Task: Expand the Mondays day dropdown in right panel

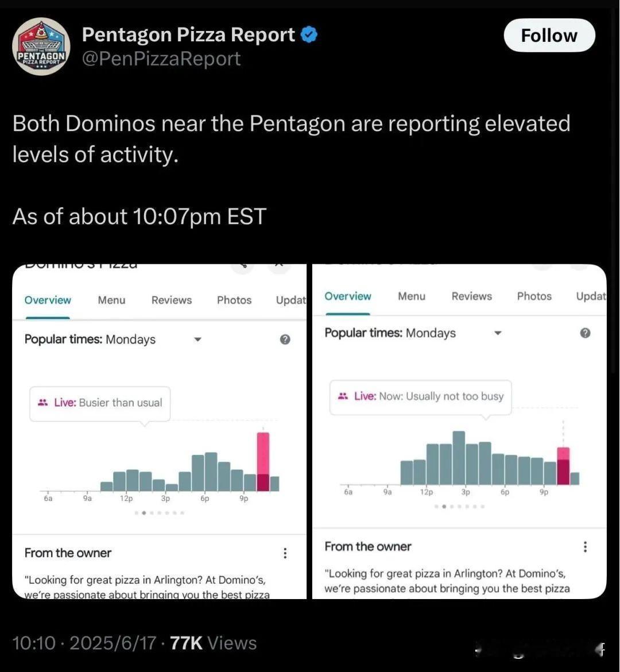Action: coord(498,333)
